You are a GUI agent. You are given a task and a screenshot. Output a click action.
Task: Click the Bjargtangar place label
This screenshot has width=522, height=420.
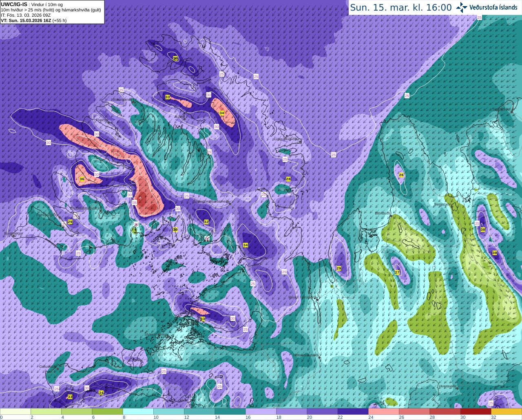(x=13, y=233)
